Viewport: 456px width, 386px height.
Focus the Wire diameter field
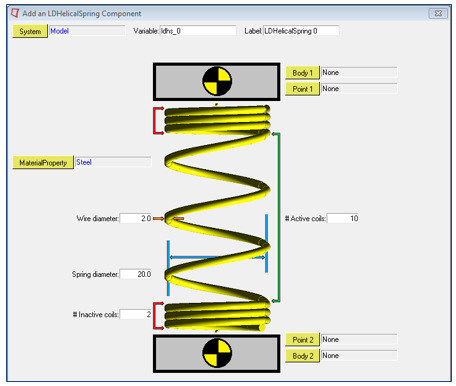[x=136, y=218]
